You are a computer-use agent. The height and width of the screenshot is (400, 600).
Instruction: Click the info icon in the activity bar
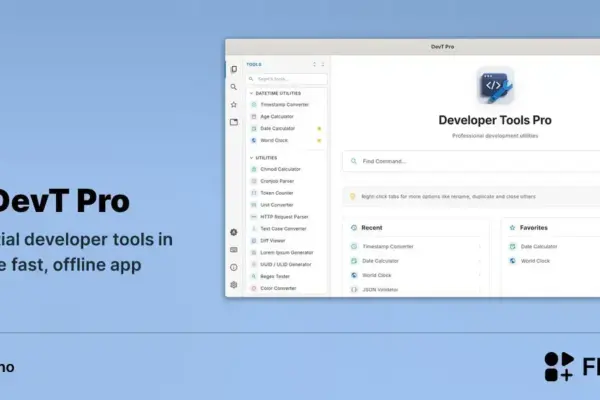tap(234, 267)
